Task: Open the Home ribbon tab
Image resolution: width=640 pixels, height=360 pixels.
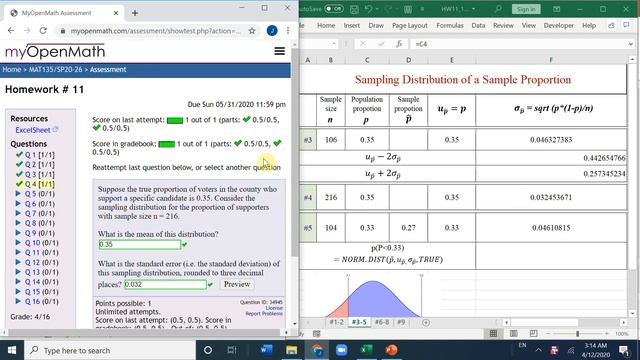Action: point(326,25)
